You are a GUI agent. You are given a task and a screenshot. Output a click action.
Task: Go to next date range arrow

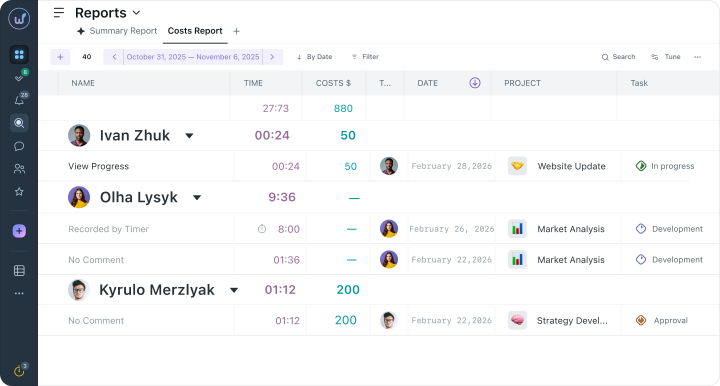(272, 57)
